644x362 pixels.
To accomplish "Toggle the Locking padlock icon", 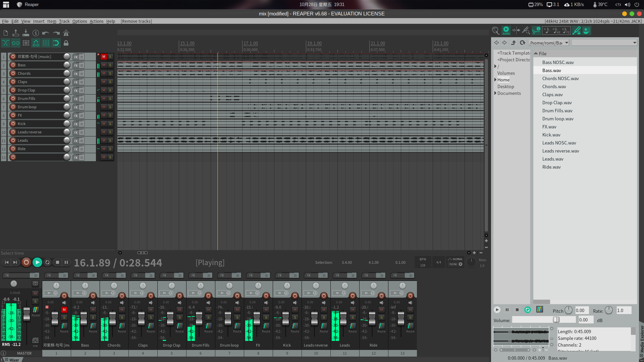I will (66, 43).
